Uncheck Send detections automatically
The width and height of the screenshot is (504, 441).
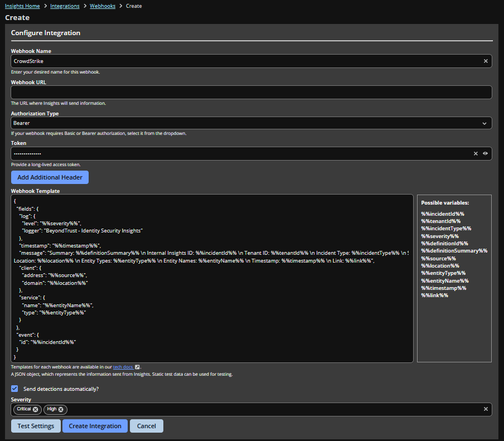pos(15,389)
